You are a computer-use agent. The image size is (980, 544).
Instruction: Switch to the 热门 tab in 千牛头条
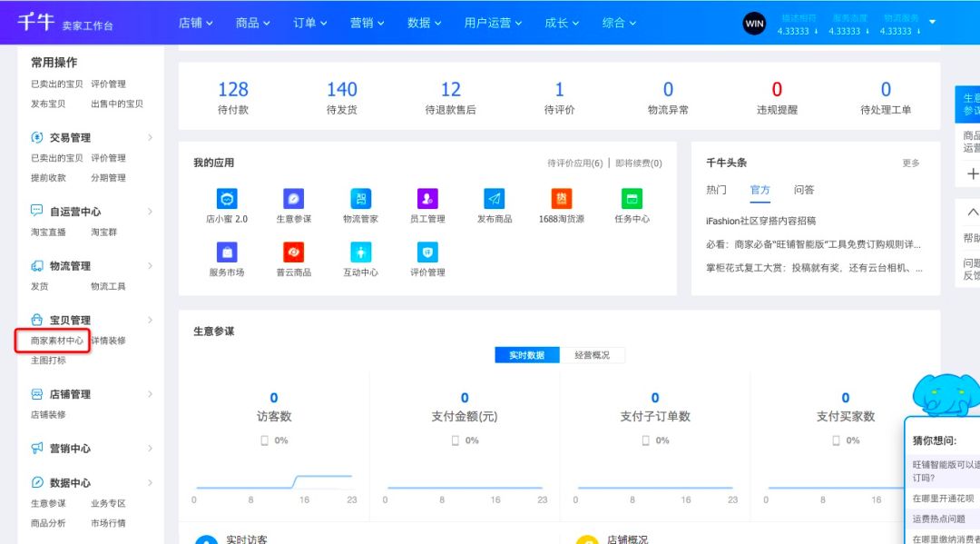pyautogui.click(x=716, y=190)
